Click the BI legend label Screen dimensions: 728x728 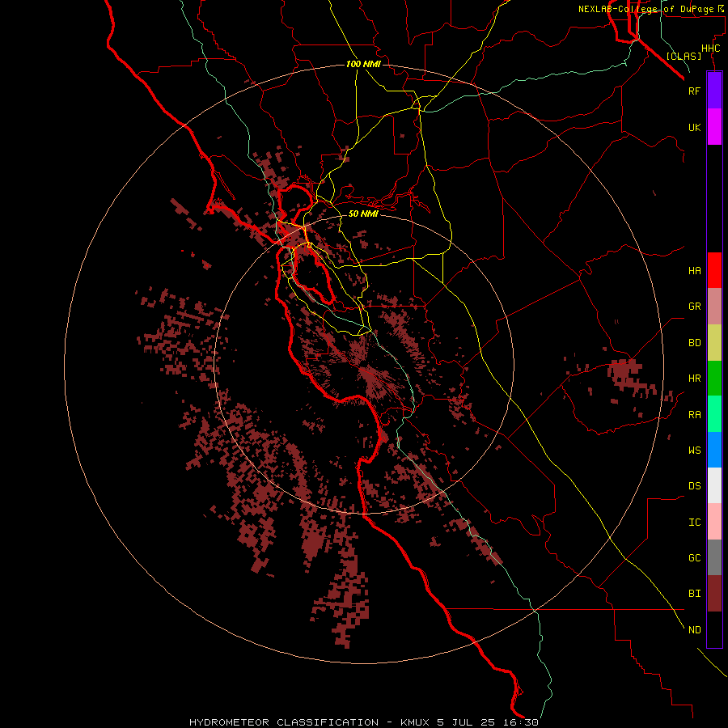[694, 594]
